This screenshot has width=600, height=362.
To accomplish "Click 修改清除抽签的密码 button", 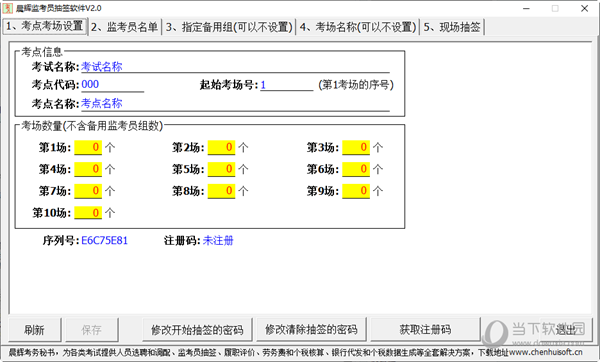I will [x=311, y=329].
